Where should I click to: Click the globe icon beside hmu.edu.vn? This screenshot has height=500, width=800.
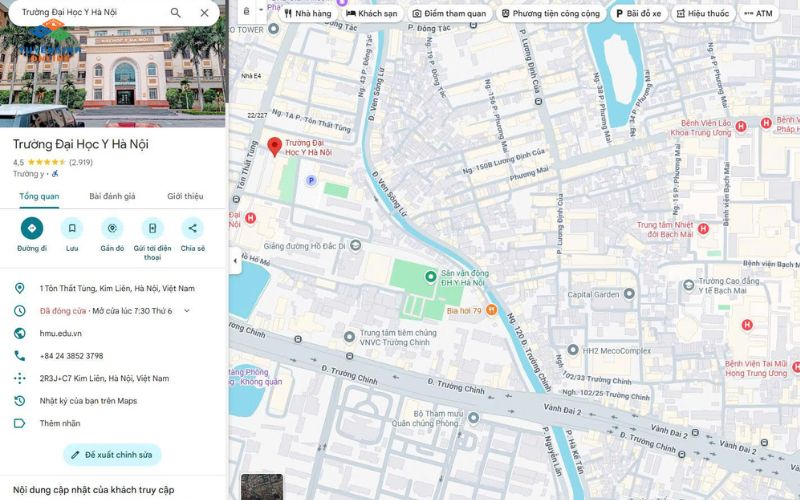(x=19, y=333)
